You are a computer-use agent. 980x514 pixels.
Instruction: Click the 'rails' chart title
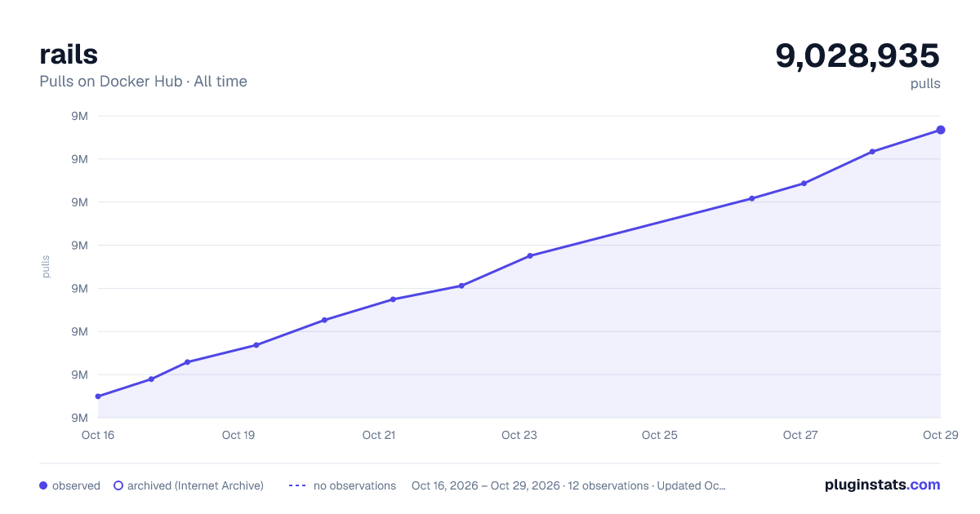69,54
